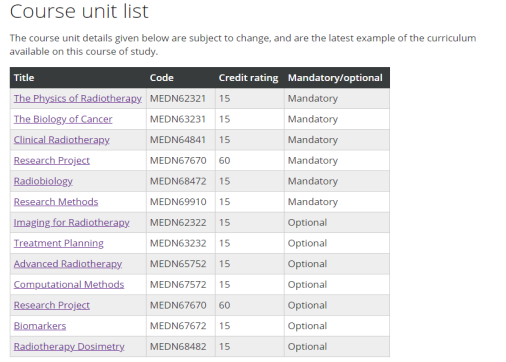Open the Clinical Radiotherapy course unit
Viewport: 506px width, 362px height.
tap(62, 140)
